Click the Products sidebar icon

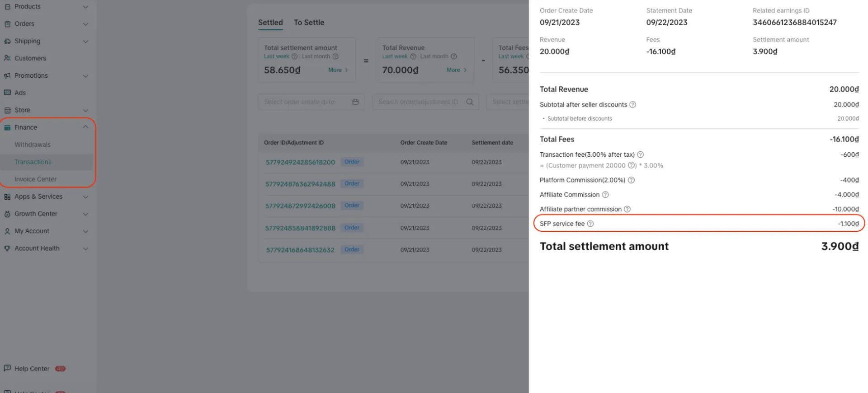click(x=7, y=7)
